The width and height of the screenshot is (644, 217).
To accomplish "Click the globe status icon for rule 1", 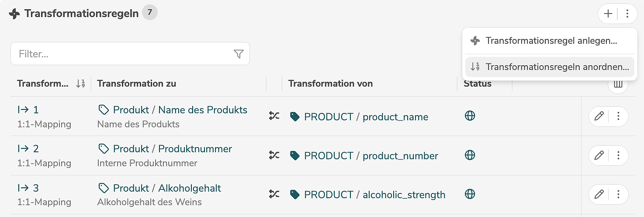I will 470,116.
